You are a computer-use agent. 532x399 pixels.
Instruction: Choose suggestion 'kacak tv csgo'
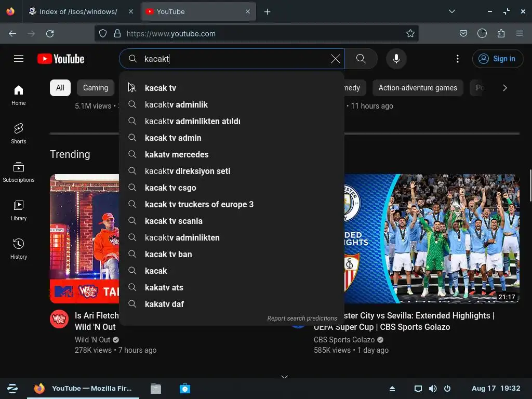point(232,188)
